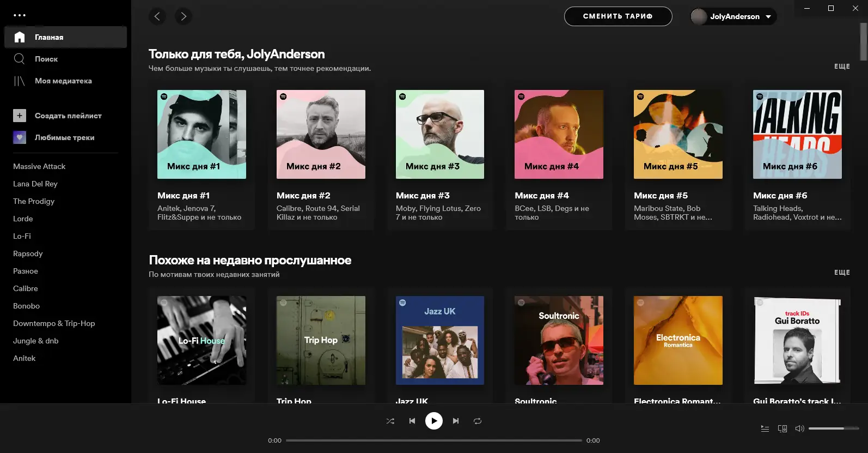Toggle shuffle playback
The height and width of the screenshot is (453, 868).
(390, 421)
